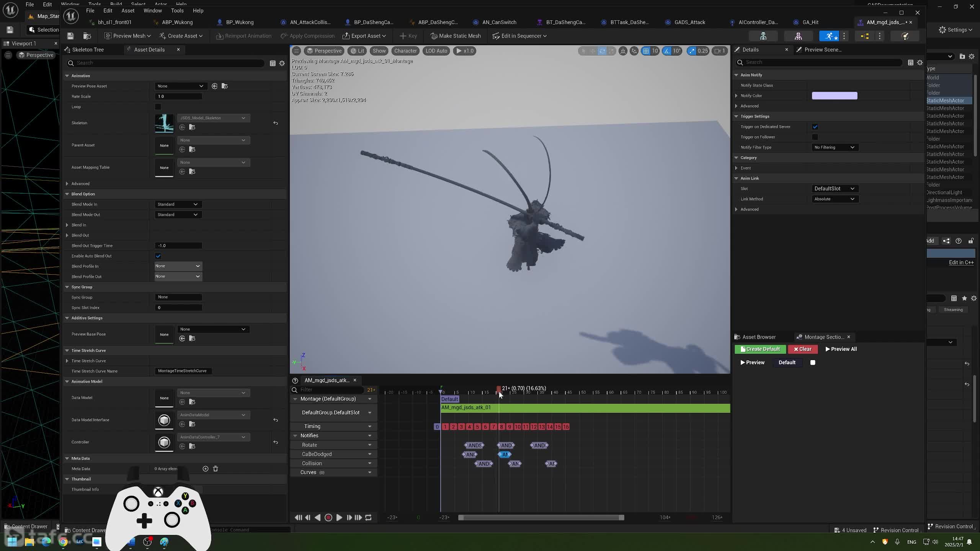980x551 pixels.
Task: Open the Asset menu
Action: (x=128, y=11)
